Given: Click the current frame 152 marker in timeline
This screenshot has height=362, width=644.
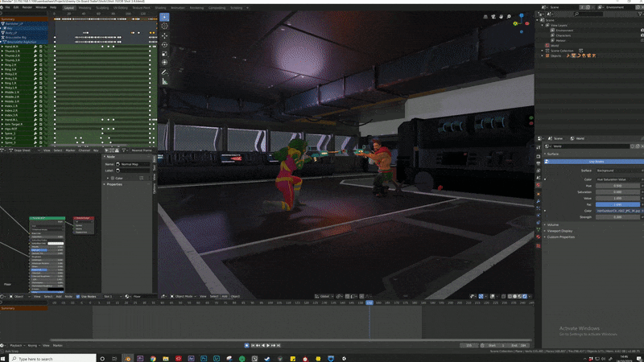Looking at the screenshot, I should 369,302.
